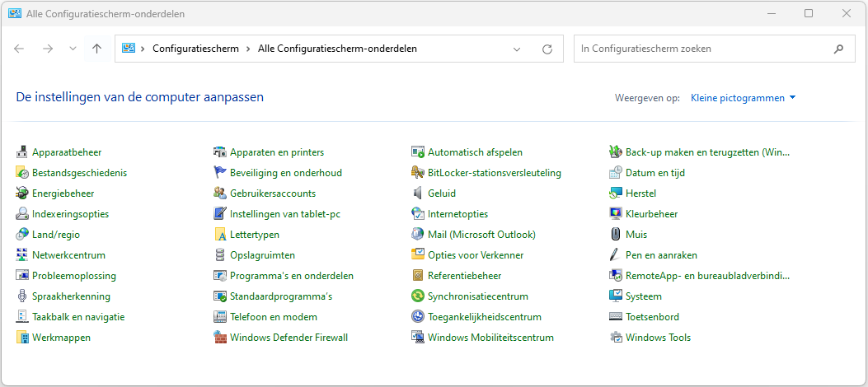Click the Toegankelijkheidscentrum icon
Image resolution: width=868 pixels, height=387 pixels.
click(418, 317)
